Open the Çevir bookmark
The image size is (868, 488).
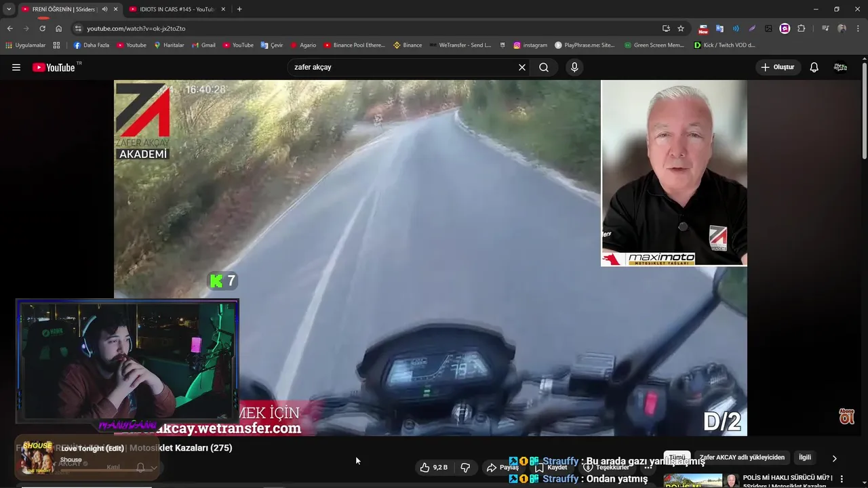(272, 45)
